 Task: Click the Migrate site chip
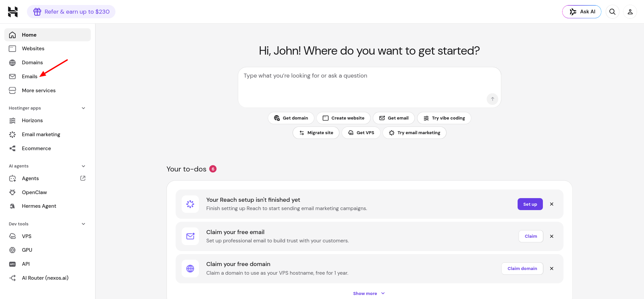(316, 133)
